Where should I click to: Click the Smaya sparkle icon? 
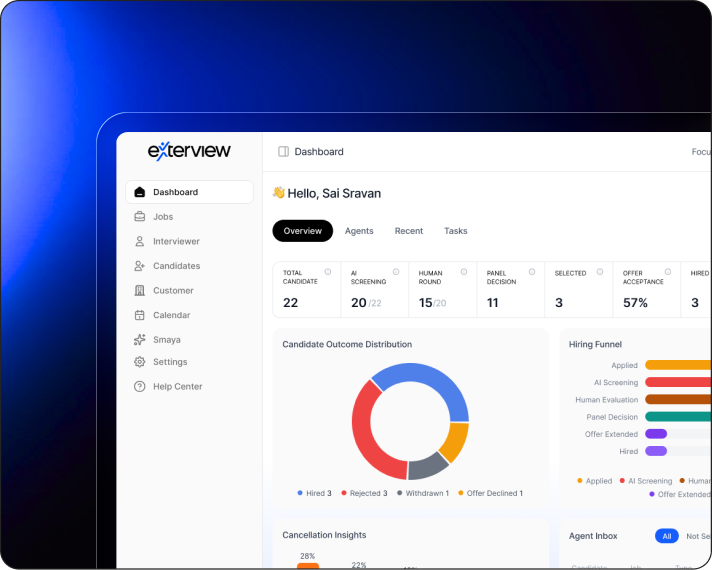coord(140,339)
